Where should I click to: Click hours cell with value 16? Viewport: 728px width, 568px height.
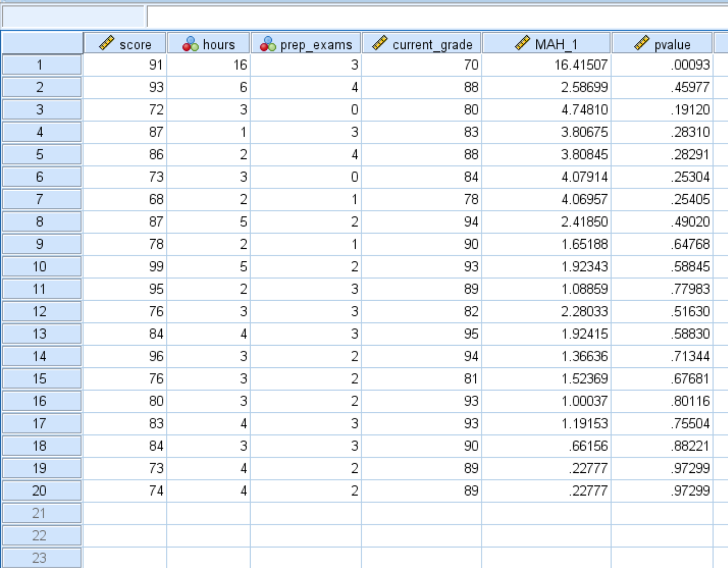(x=208, y=65)
